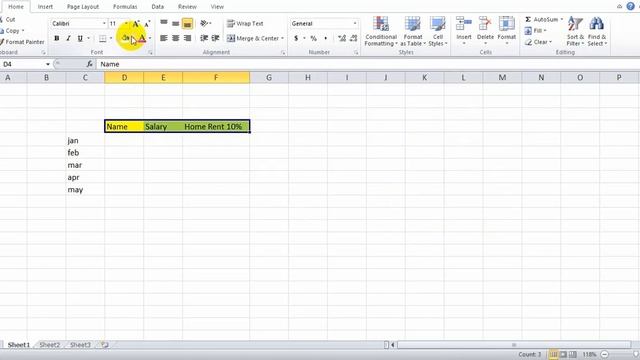
Task: Apply Comma Style
Action: click(325, 38)
